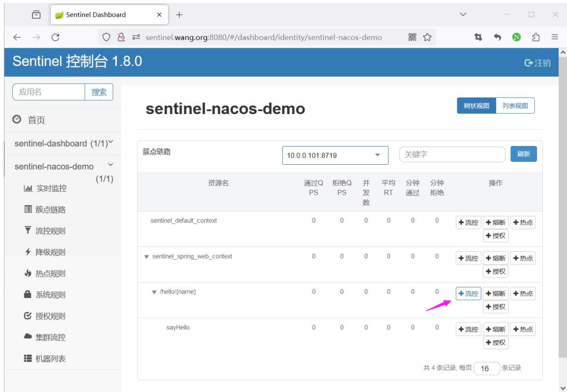Switch to 列表视图 list view
The width and height of the screenshot is (567, 392).
(515, 106)
